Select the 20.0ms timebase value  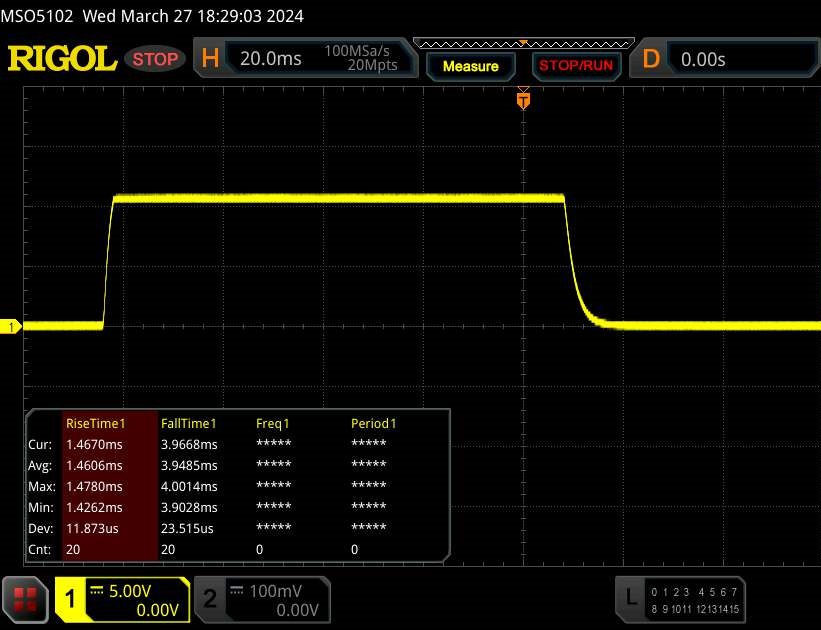coord(271,58)
